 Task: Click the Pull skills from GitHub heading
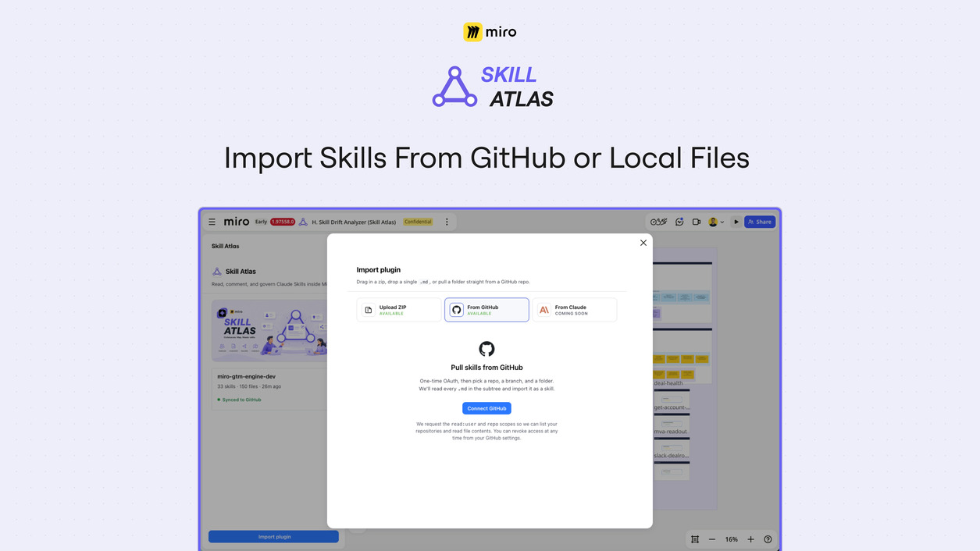(x=486, y=368)
